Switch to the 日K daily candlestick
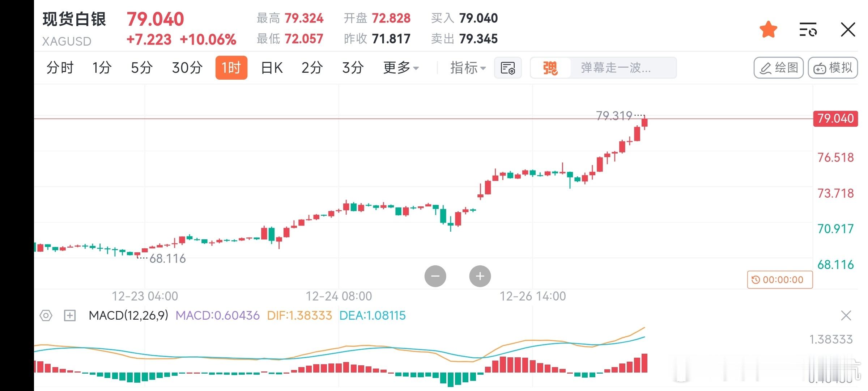The height and width of the screenshot is (391, 868). click(x=272, y=68)
